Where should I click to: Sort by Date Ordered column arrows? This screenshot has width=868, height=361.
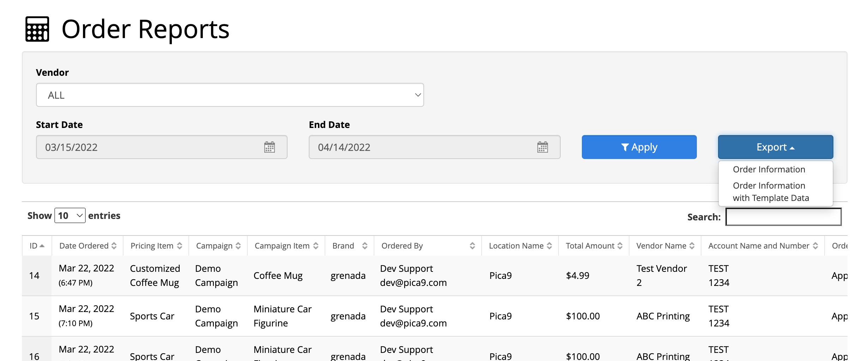click(x=114, y=246)
